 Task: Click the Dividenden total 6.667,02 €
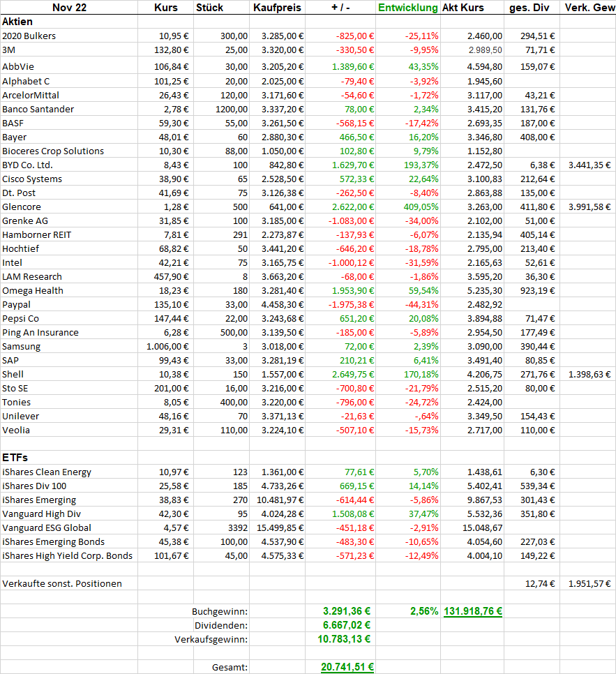coord(348,625)
